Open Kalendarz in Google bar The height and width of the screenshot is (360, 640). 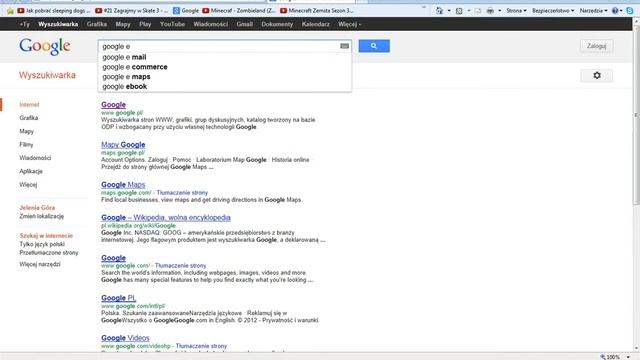pyautogui.click(x=316, y=24)
